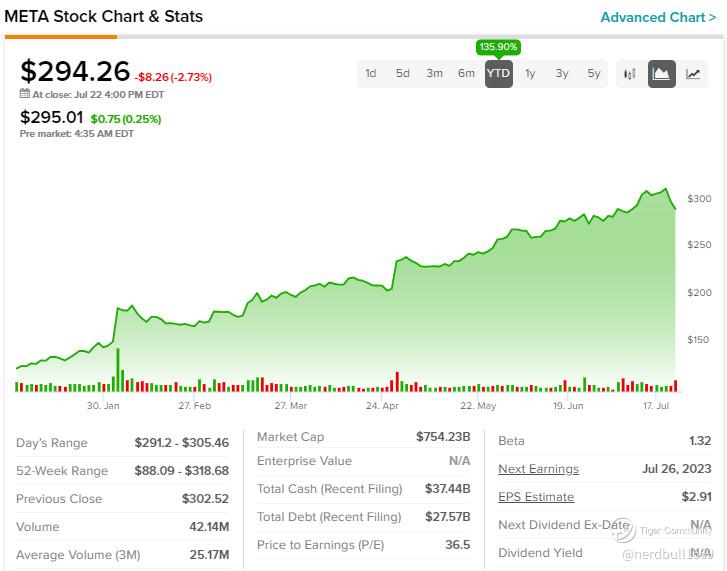This screenshot has height=571, width=727.
Task: Click the $150 price axis label
Action: point(698,340)
